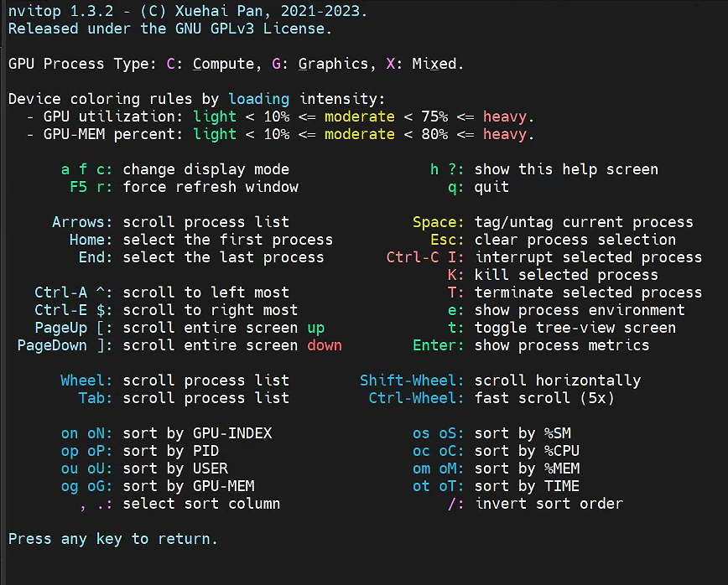This screenshot has height=585, width=728.
Task: Click the red "Ctrl-C I:" key label
Action: coord(425,257)
